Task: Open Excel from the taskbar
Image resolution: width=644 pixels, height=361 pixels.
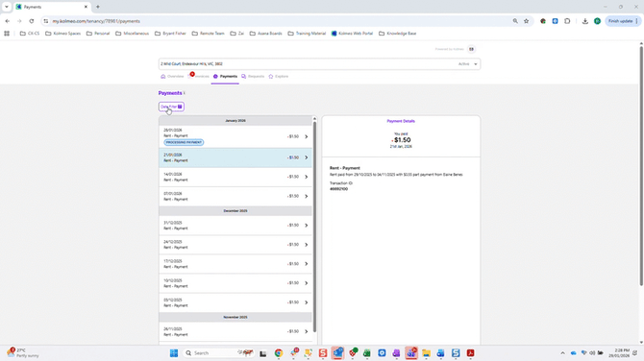Action: [x=366, y=352]
